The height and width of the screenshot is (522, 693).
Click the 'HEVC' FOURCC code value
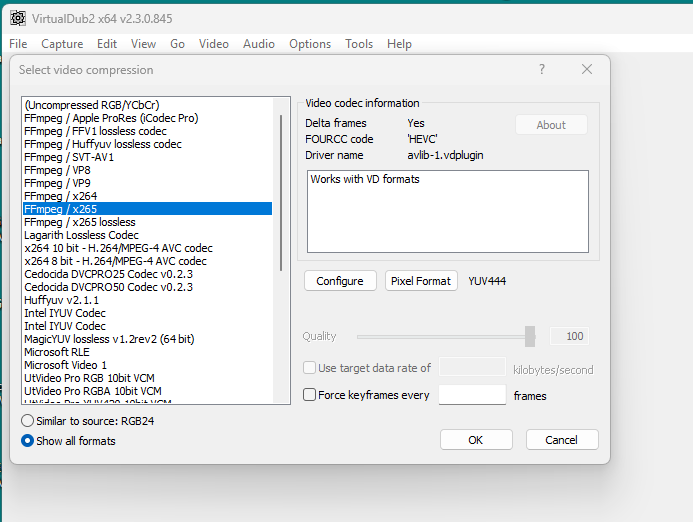click(422, 139)
